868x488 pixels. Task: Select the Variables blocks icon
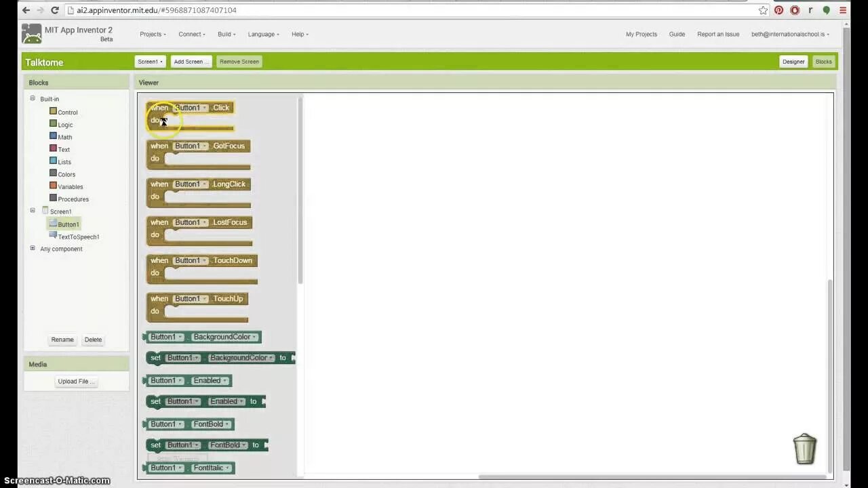[53, 186]
